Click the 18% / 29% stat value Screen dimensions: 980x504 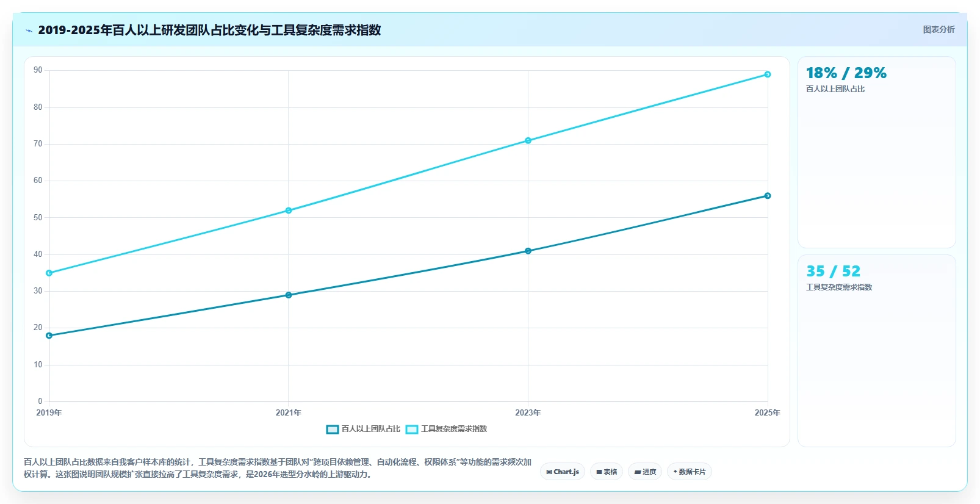[x=846, y=73]
